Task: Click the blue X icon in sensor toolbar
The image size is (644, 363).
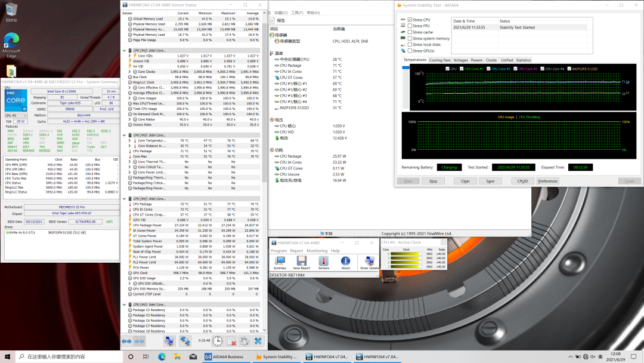Action: (x=258, y=341)
